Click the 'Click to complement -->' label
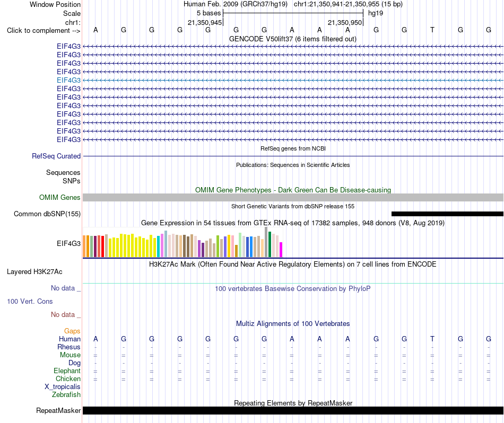 (44, 31)
